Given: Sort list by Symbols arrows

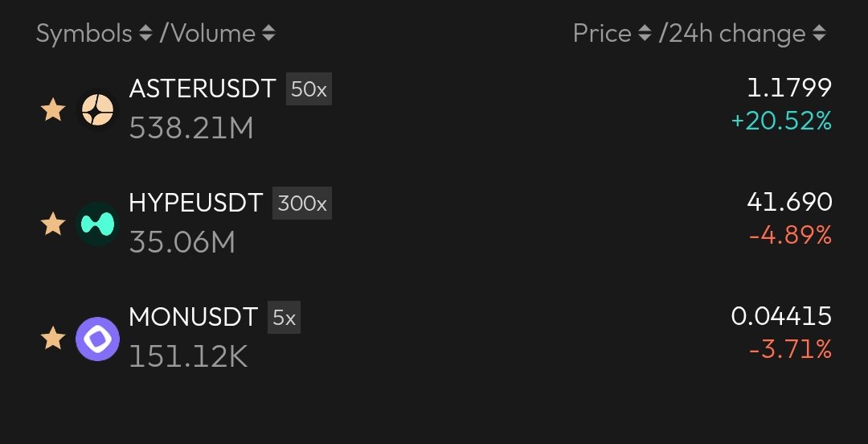Looking at the screenshot, I should coord(145,34).
